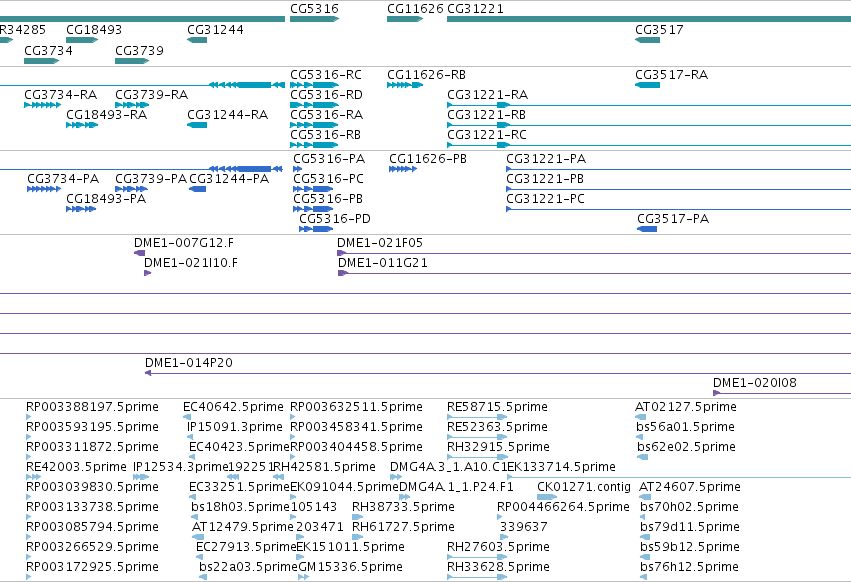Viewport: 851px width, 582px height.
Task: Click EST RE58715.5prime
Action: [x=477, y=417]
